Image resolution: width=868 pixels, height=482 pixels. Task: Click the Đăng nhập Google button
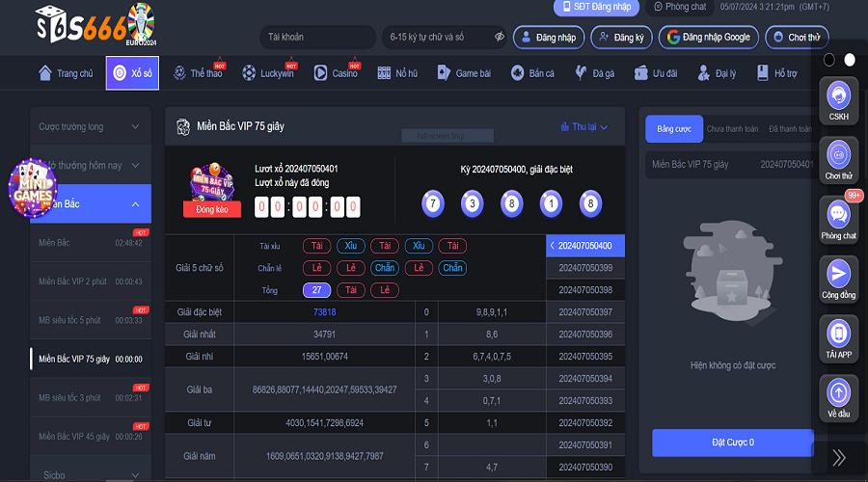(709, 37)
